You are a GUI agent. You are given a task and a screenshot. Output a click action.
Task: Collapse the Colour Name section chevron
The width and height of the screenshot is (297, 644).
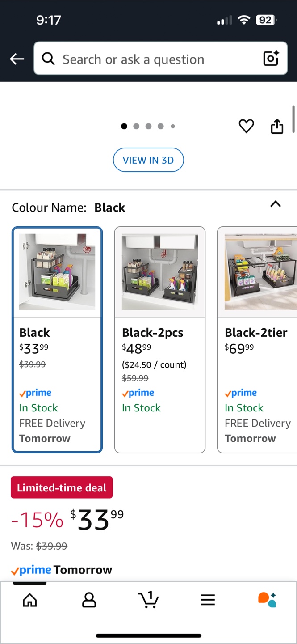pyautogui.click(x=276, y=204)
